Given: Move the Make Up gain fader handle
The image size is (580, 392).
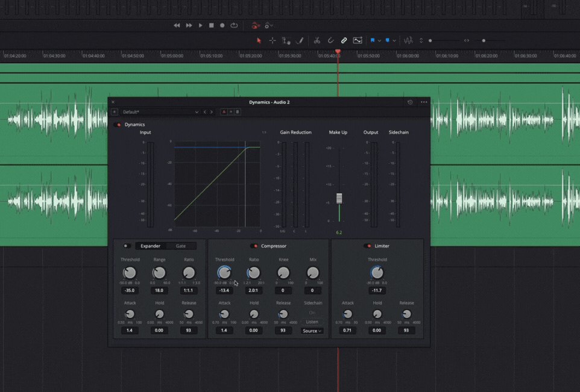Looking at the screenshot, I should pyautogui.click(x=339, y=198).
